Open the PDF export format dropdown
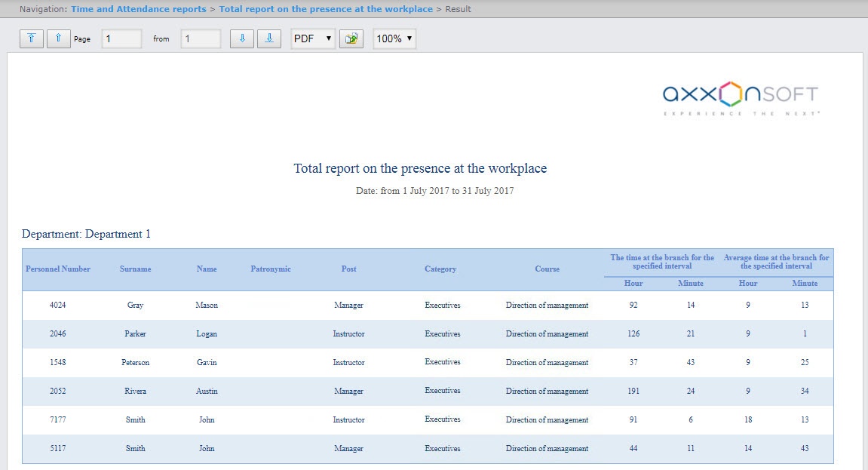This screenshot has height=470, width=868. pos(313,38)
